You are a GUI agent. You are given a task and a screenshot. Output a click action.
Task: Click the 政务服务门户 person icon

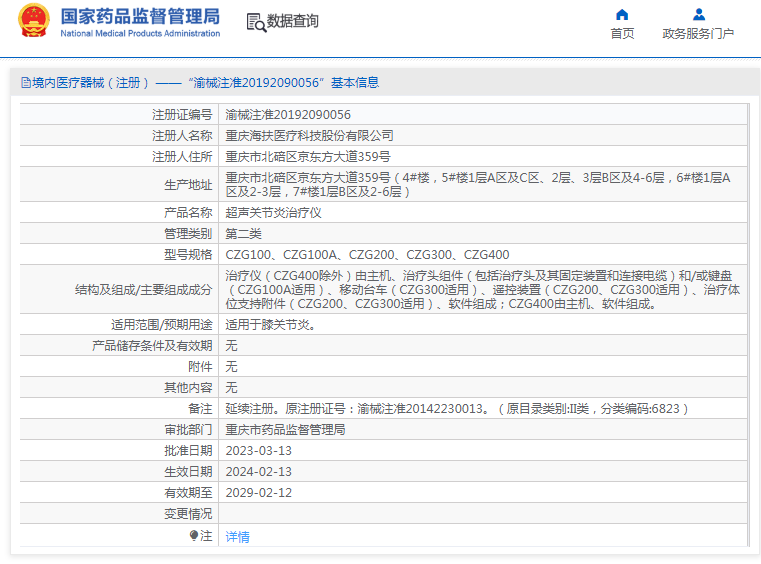pyautogui.click(x=698, y=14)
